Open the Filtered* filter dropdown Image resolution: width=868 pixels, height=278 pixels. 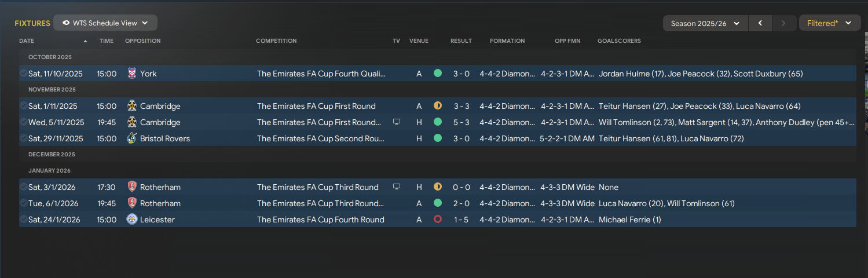pyautogui.click(x=829, y=24)
